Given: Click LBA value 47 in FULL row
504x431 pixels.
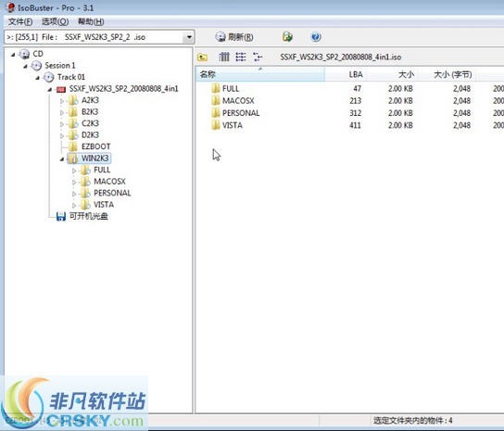Looking at the screenshot, I should 357,88.
